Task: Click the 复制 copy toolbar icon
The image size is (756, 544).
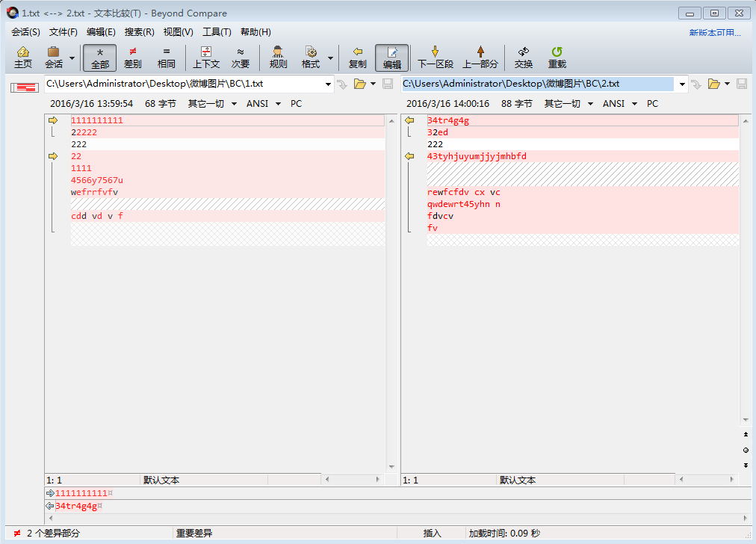Action: pos(358,58)
